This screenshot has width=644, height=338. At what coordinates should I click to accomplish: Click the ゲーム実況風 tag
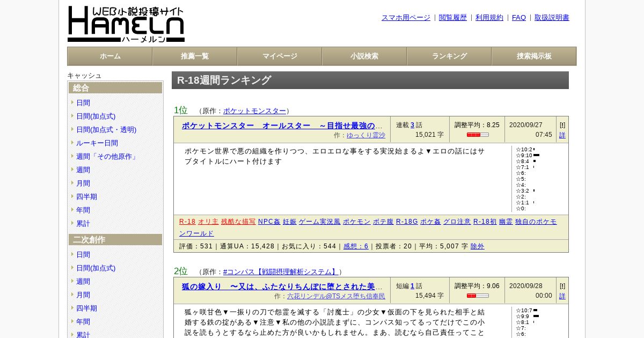tap(319, 222)
